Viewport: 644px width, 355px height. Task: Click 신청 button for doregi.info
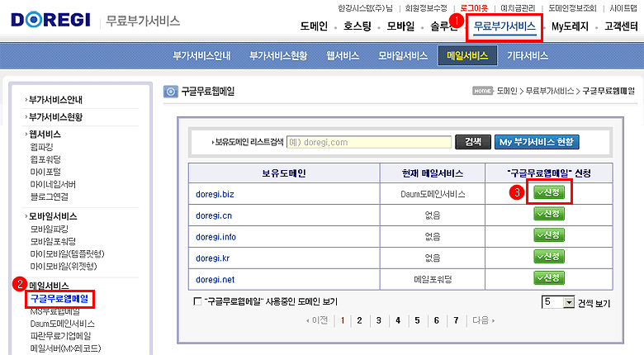[x=549, y=235]
